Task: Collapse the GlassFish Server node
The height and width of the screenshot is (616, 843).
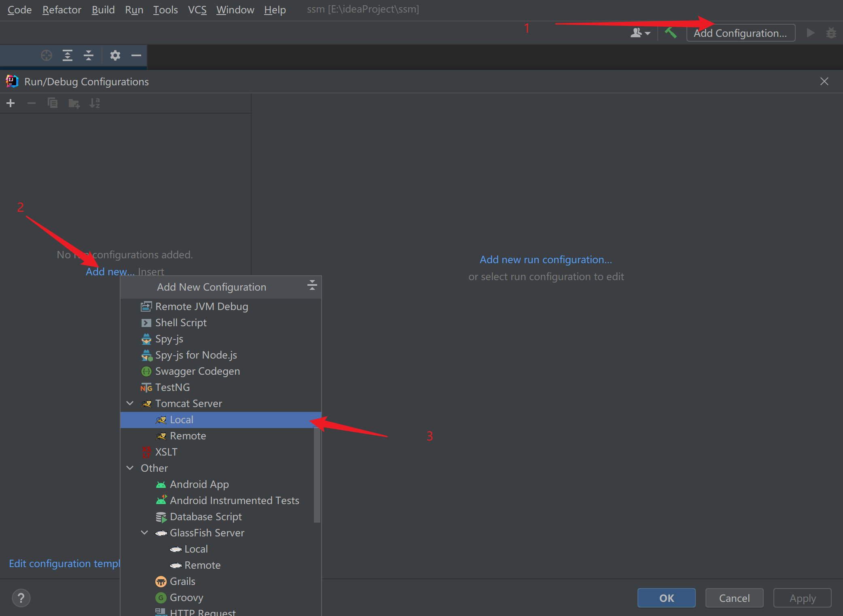Action: coord(145,533)
